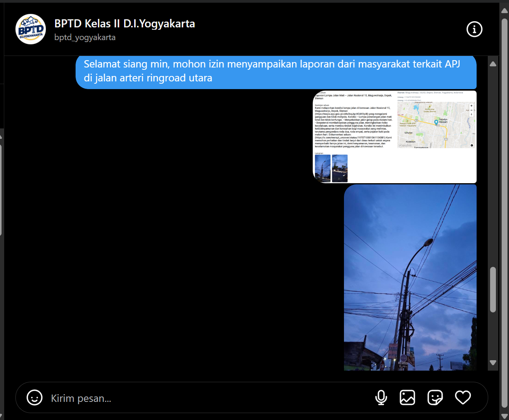Click the bptd_yogyakarta username
Image resolution: width=509 pixels, height=420 pixels.
tap(85, 37)
